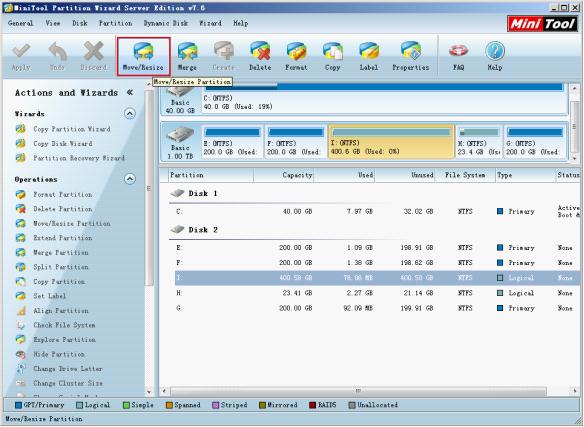The width and height of the screenshot is (584, 427).
Task: Open the Disk menu
Action: click(80, 23)
